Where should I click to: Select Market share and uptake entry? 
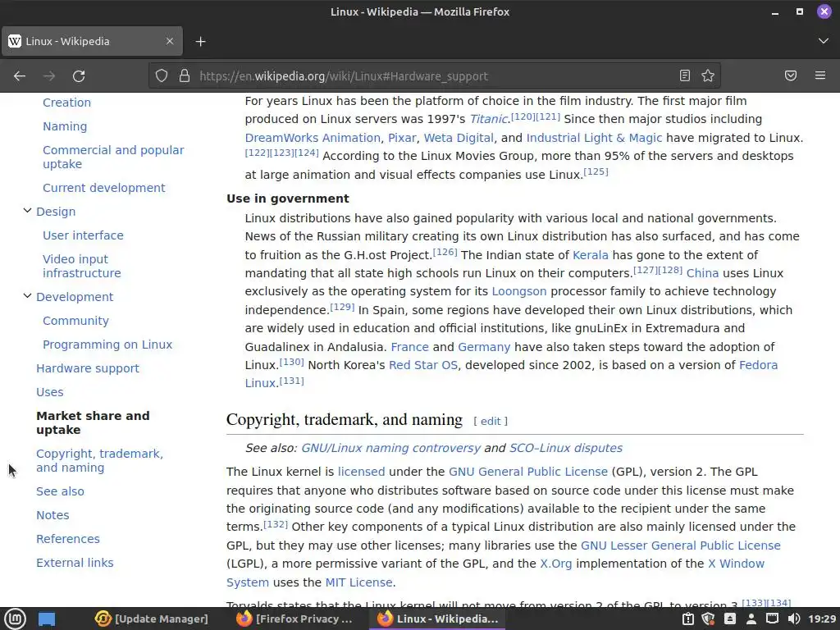93,422
